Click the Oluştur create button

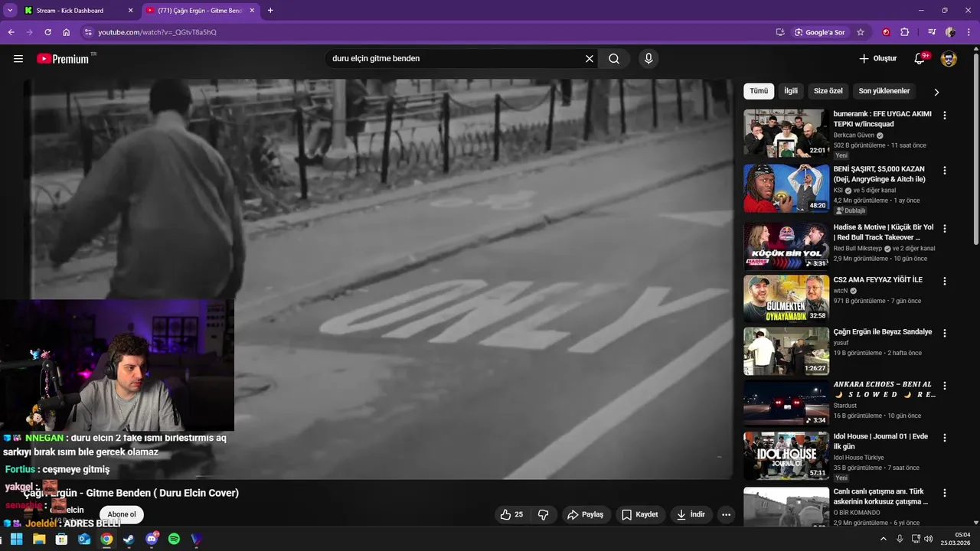[877, 59]
